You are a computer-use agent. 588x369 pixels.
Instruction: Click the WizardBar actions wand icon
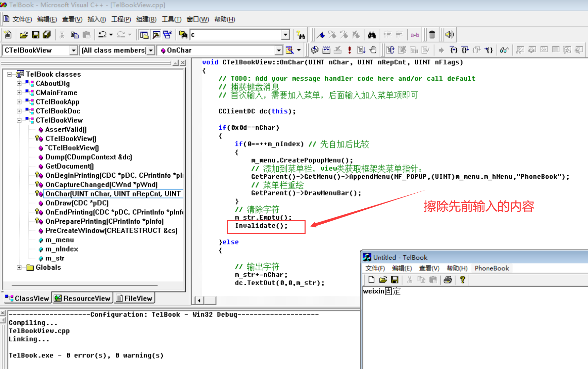coord(290,50)
